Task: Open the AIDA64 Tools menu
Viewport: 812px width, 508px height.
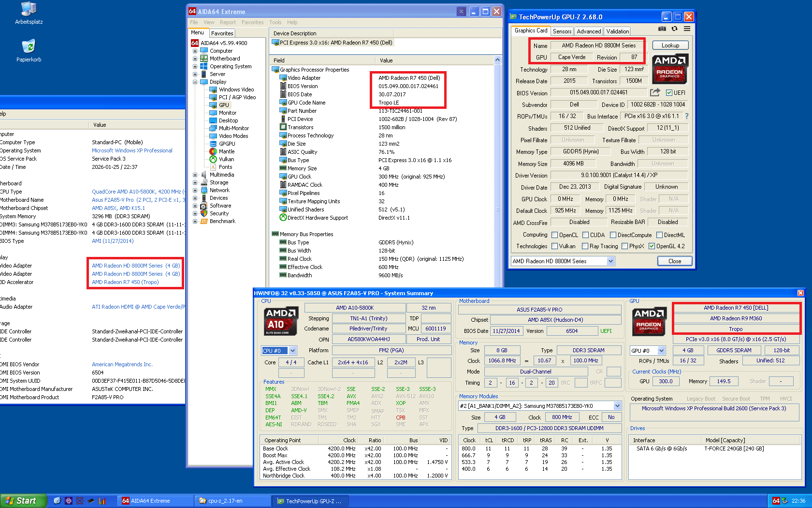Action: pyautogui.click(x=275, y=22)
